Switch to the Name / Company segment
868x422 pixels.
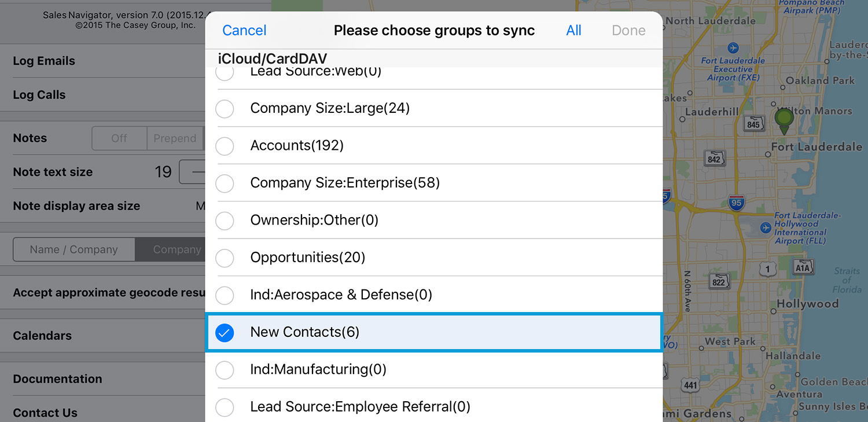pyautogui.click(x=74, y=249)
